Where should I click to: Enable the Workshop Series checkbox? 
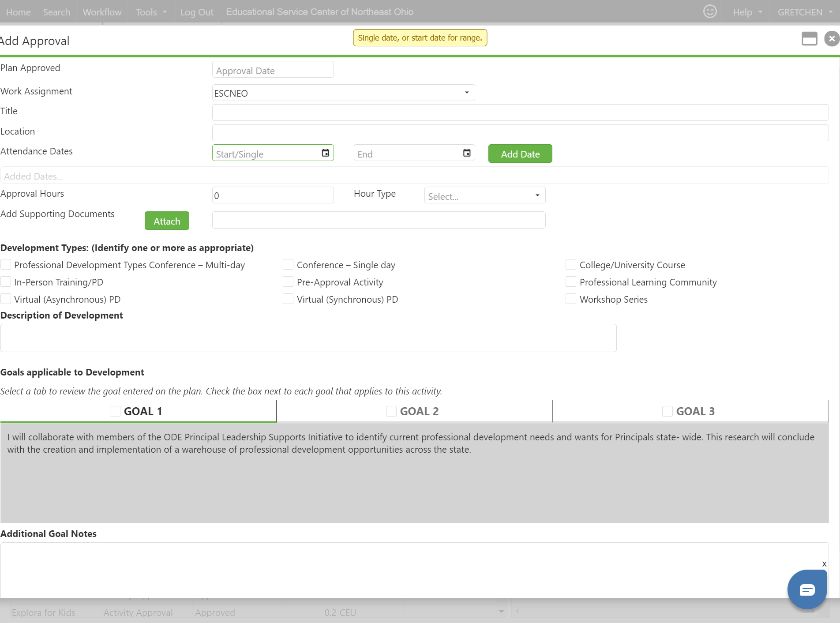pyautogui.click(x=571, y=299)
